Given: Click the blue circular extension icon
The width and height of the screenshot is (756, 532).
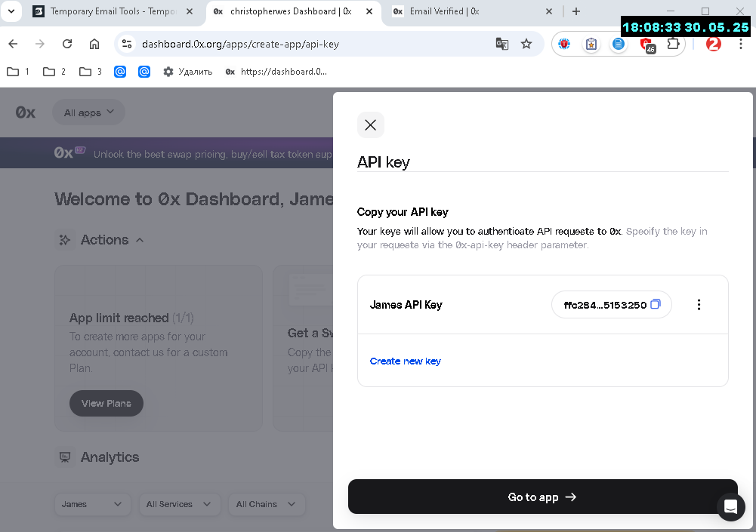Looking at the screenshot, I should [618, 44].
